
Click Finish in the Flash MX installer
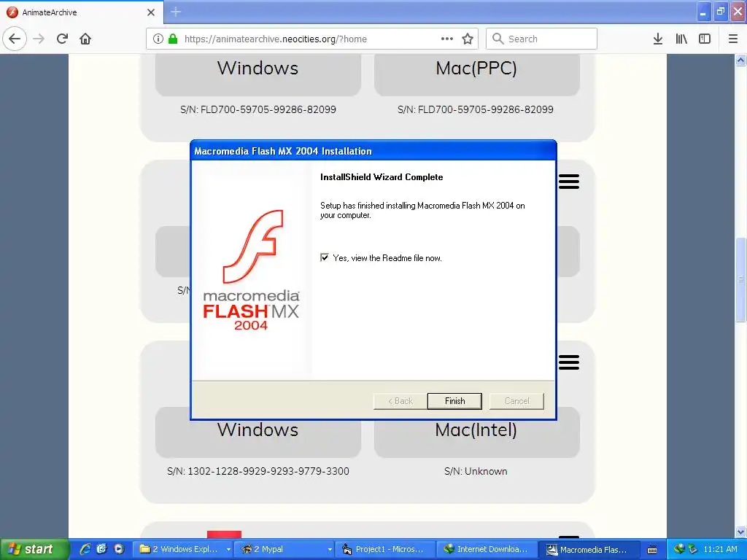(x=454, y=401)
